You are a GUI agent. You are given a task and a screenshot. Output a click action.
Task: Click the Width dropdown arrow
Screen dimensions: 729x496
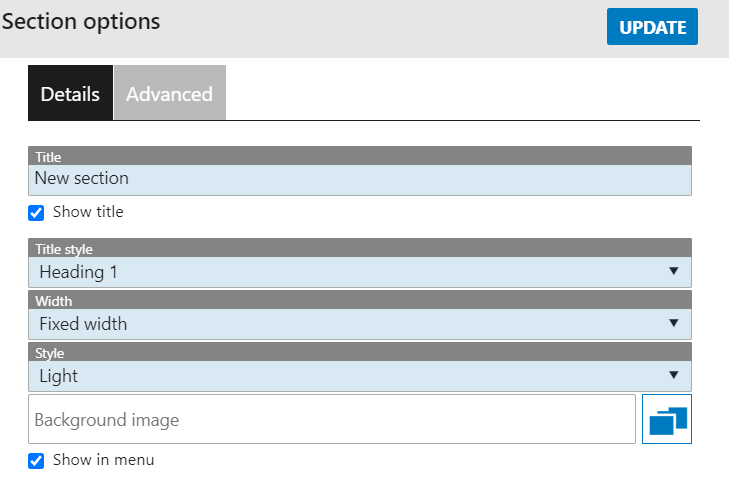tap(673, 323)
